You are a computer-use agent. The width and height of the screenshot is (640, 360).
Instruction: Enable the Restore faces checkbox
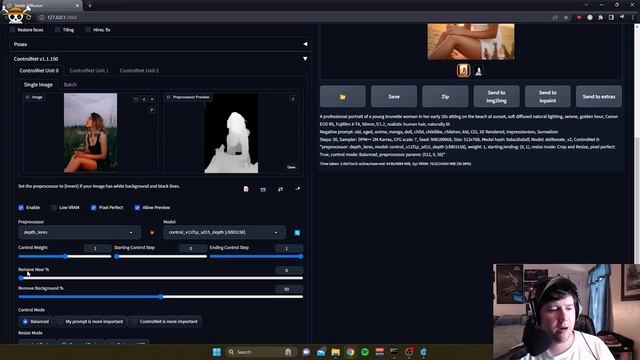point(13,30)
